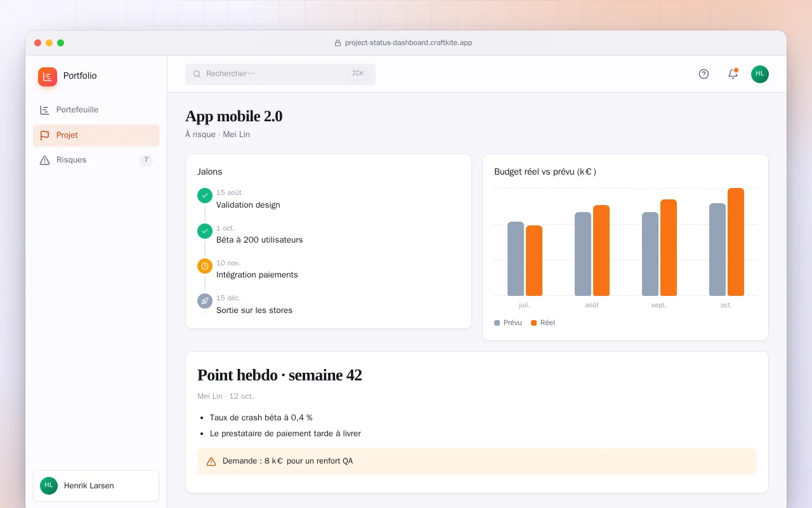Click the Portfolio app logo icon
The height and width of the screenshot is (508, 812).
(x=48, y=77)
